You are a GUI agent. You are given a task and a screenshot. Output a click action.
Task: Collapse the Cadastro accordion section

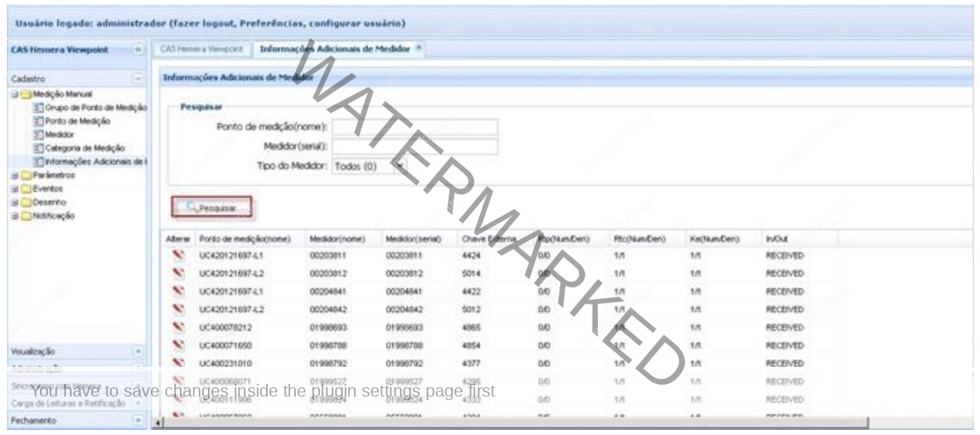139,78
